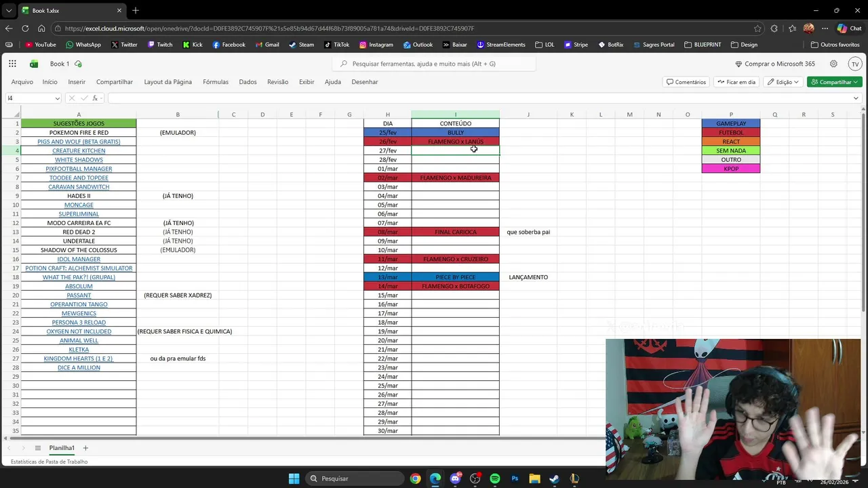This screenshot has width=868, height=488.
Task: Open the Exibir ribbon tab
Action: pyautogui.click(x=307, y=82)
